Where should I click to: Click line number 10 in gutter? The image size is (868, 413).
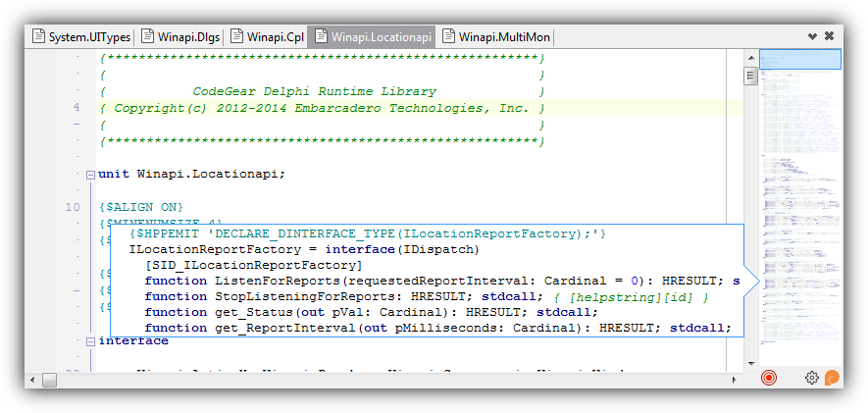point(73,208)
